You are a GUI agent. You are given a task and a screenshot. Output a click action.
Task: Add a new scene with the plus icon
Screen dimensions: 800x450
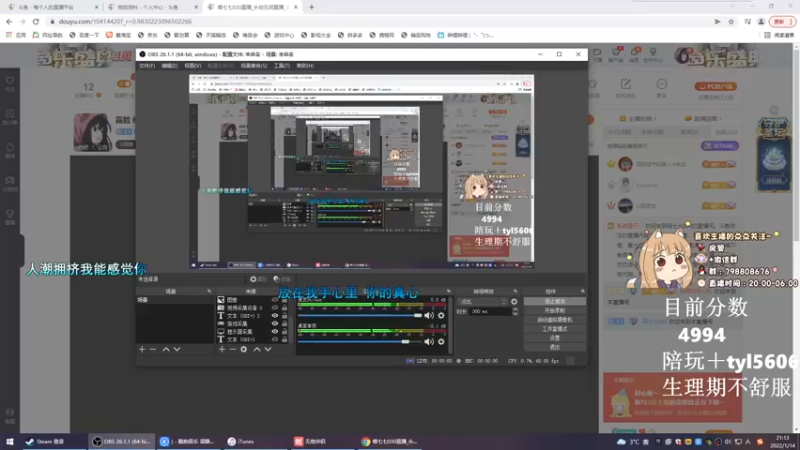(x=142, y=349)
